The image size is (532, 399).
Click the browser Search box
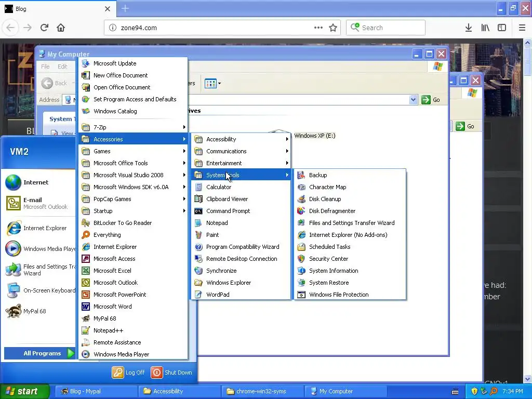[386, 28]
